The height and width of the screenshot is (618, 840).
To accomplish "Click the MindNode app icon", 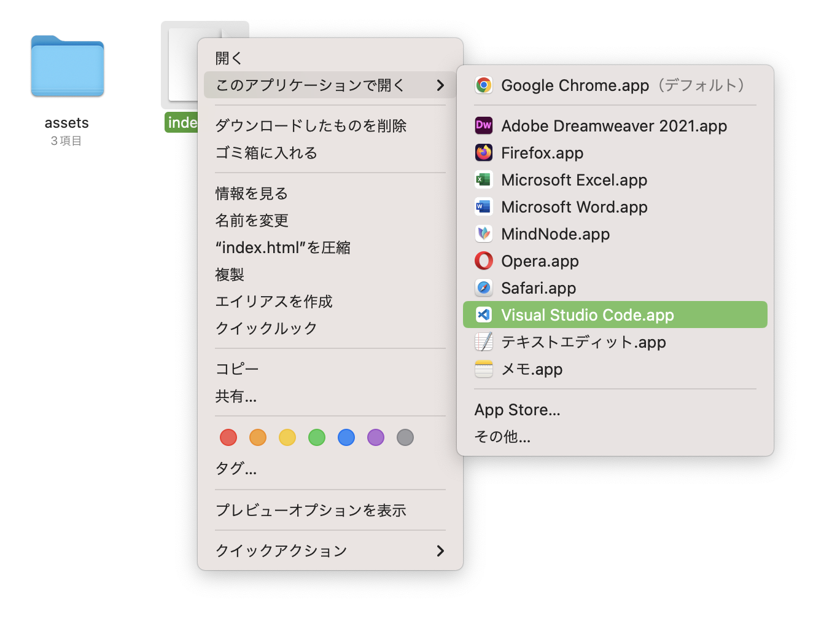I will (x=484, y=234).
